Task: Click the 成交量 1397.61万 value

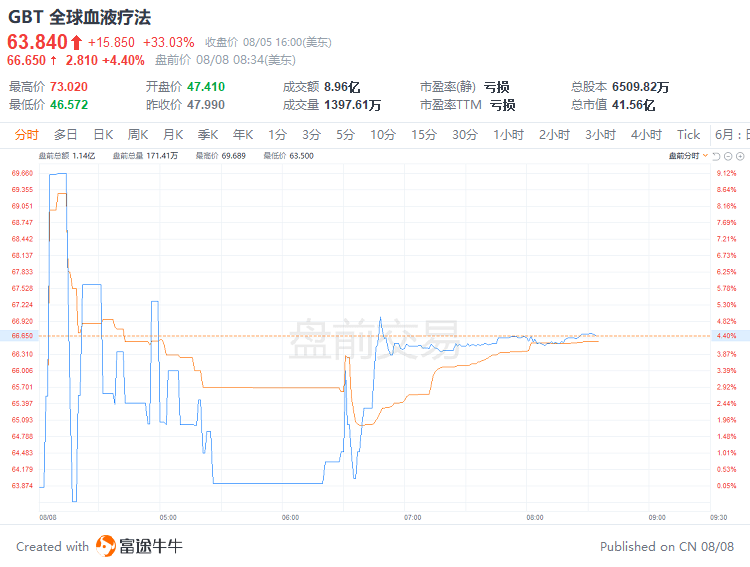Action: [x=353, y=105]
